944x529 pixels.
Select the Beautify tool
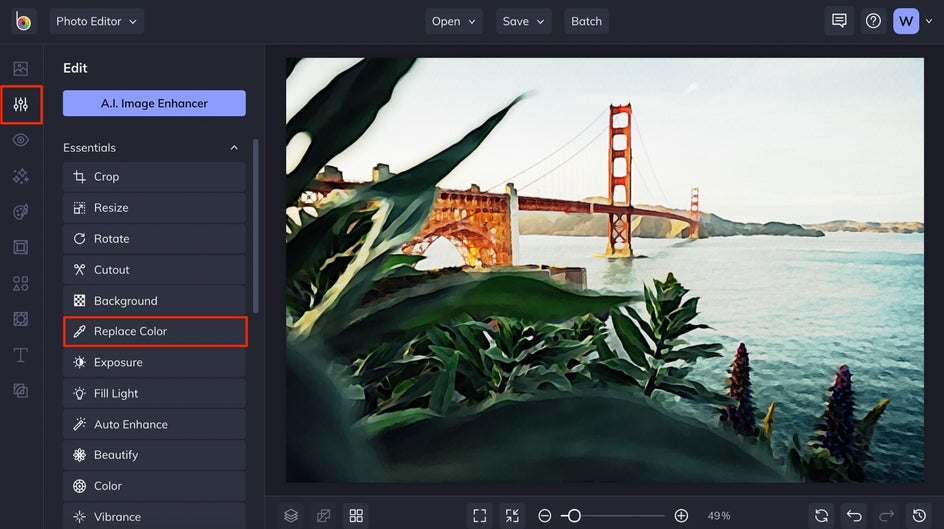click(154, 455)
